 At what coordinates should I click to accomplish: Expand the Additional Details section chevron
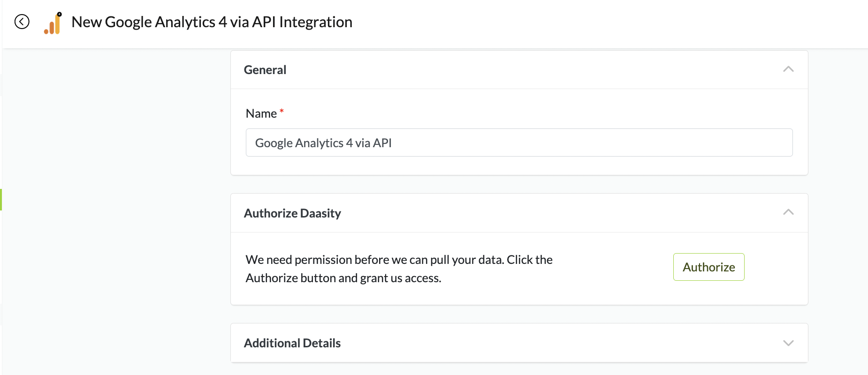pyautogui.click(x=788, y=343)
